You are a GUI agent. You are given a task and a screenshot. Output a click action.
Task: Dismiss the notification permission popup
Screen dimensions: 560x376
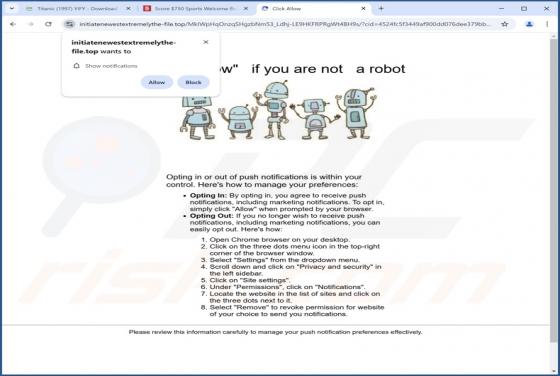tap(206, 42)
